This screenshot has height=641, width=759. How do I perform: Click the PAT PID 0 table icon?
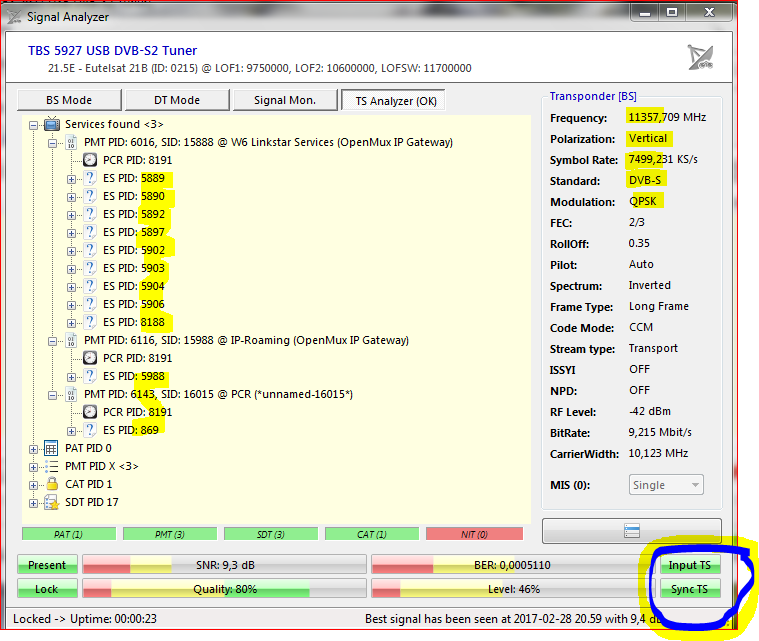(x=53, y=449)
